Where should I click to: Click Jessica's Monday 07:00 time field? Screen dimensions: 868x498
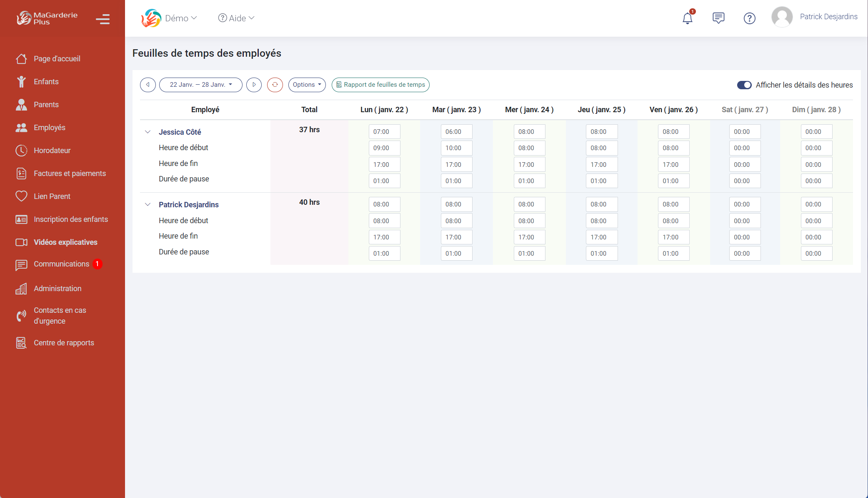tap(384, 132)
